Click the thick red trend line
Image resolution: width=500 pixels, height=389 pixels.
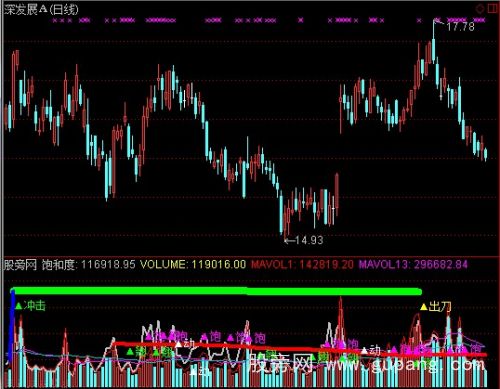pos(300,349)
